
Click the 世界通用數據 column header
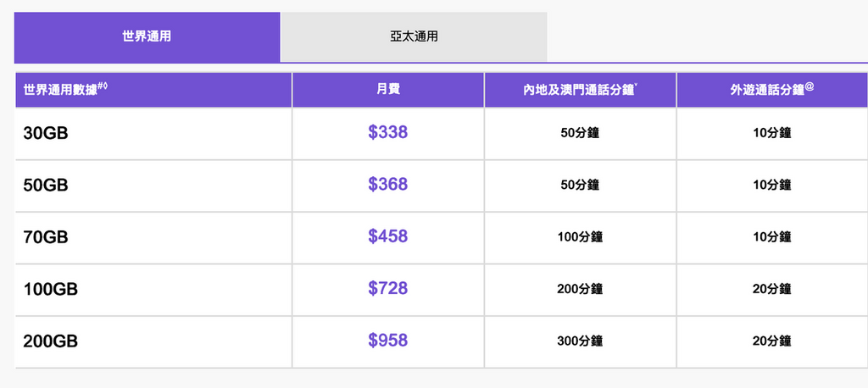pos(64,89)
